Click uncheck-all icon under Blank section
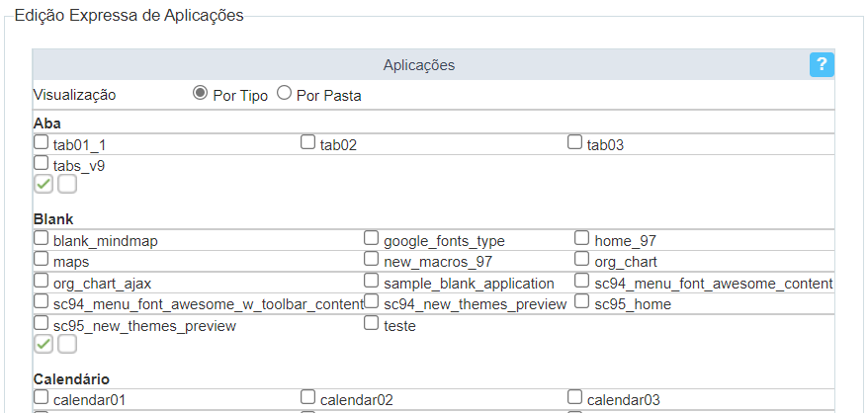The width and height of the screenshot is (868, 413). tap(67, 344)
